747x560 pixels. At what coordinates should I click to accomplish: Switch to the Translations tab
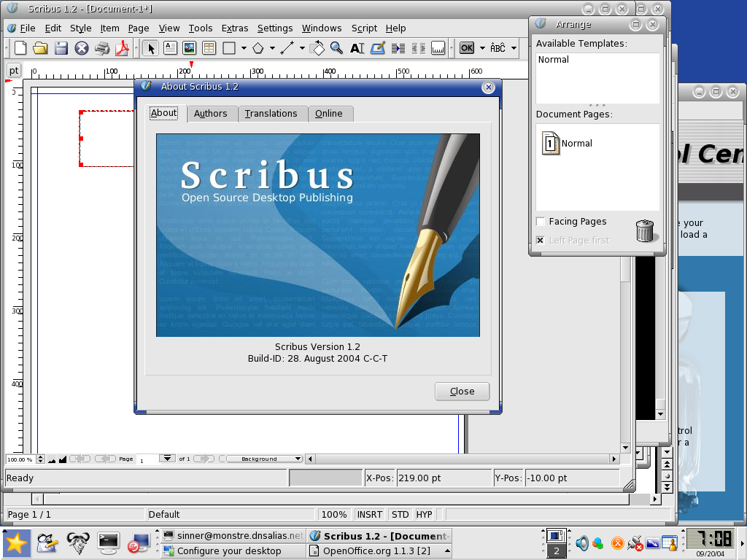click(271, 113)
